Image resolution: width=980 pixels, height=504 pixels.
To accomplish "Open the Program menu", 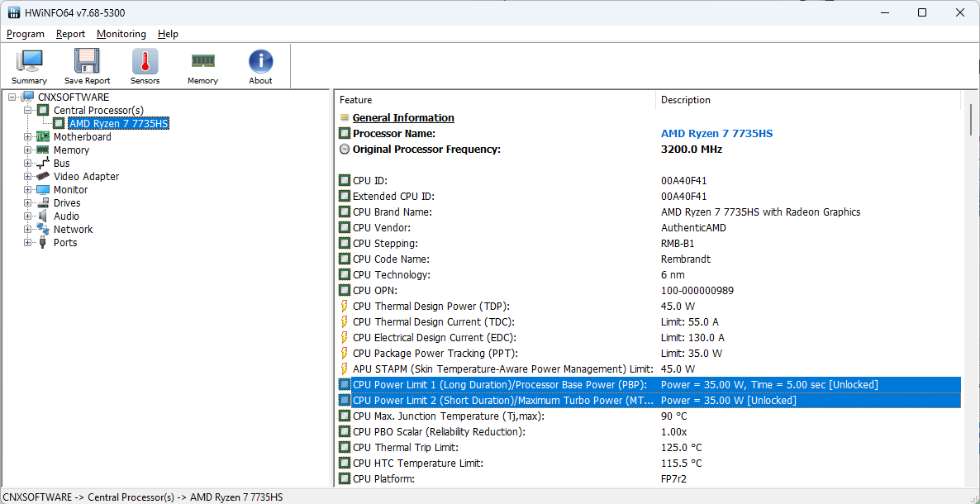I will [26, 34].
